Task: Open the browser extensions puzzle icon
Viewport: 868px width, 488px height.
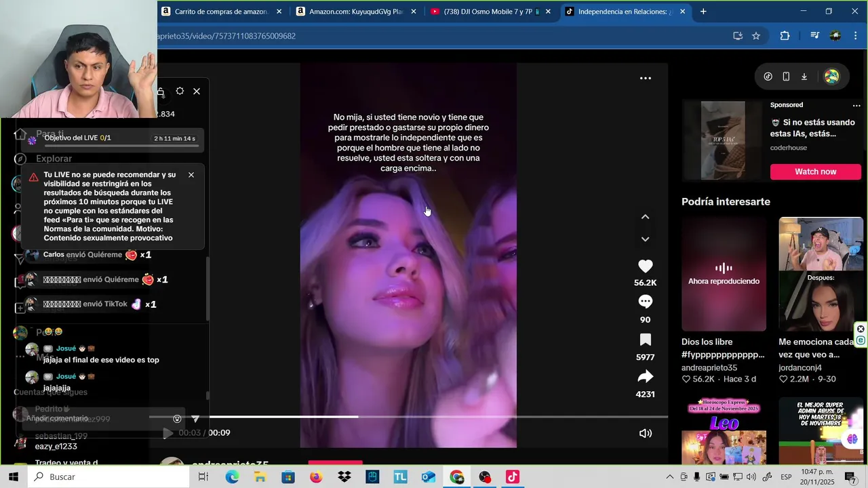Action: tap(785, 36)
